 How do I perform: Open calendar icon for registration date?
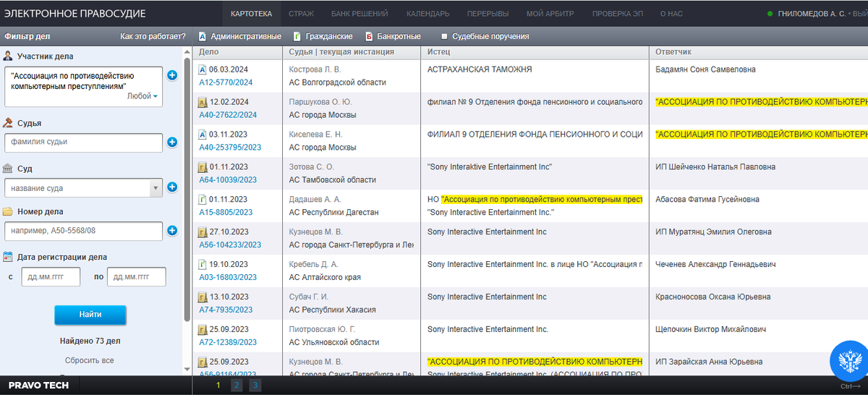(x=8, y=257)
